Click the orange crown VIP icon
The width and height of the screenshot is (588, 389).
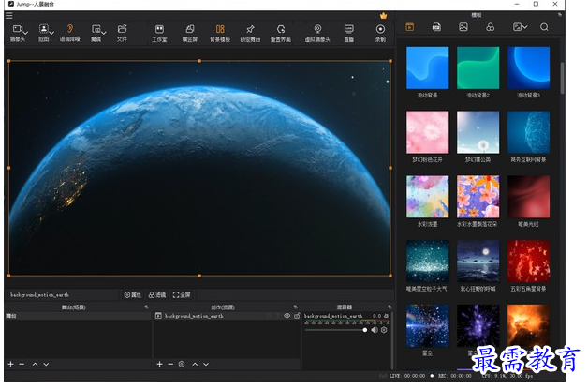[x=383, y=16]
